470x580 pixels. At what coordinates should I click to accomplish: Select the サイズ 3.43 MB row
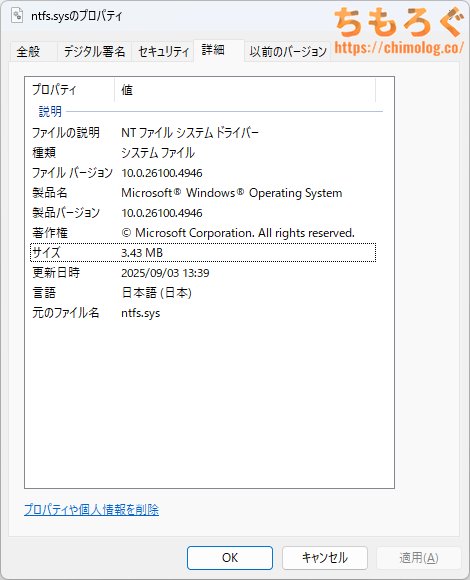point(203,253)
